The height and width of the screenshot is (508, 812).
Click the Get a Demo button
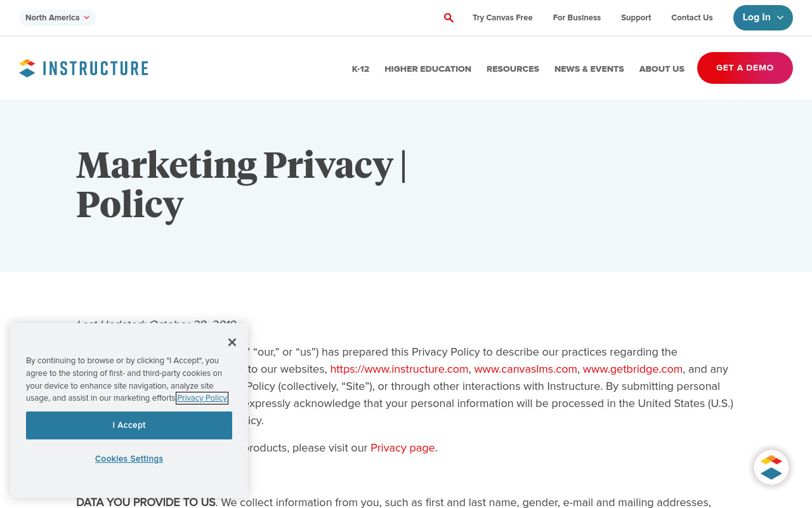coord(745,68)
